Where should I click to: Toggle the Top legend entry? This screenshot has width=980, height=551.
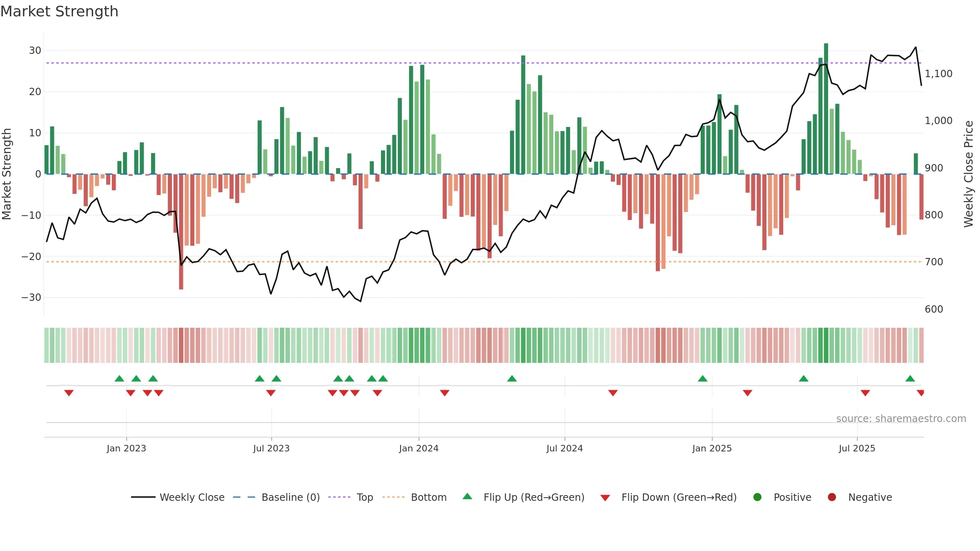pos(351,497)
